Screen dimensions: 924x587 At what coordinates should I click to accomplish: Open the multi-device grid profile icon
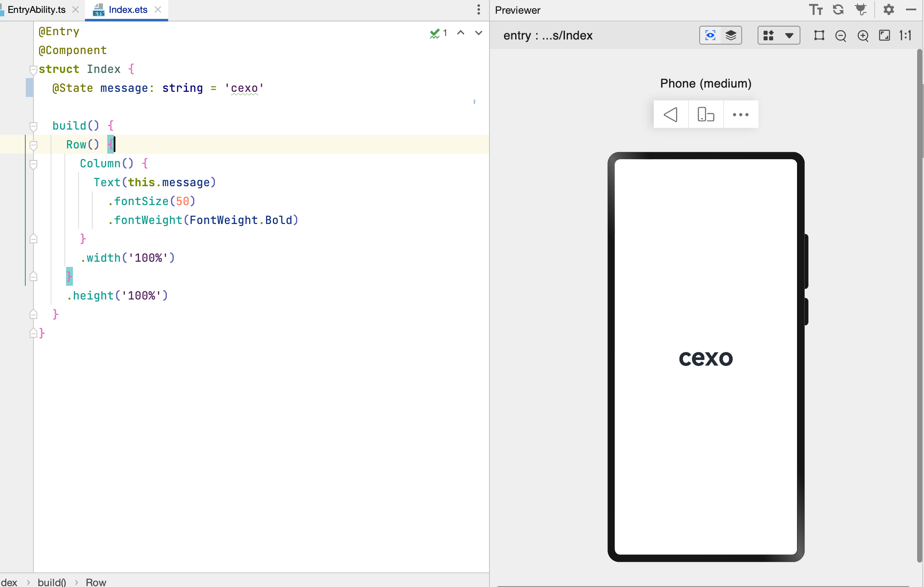click(x=769, y=35)
